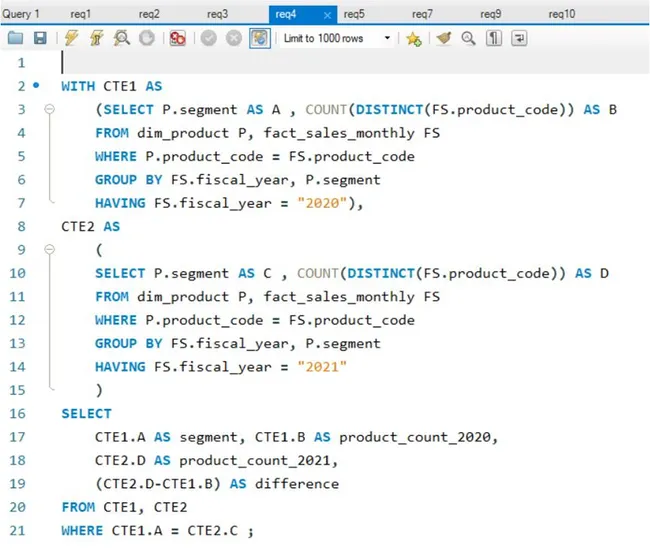Open find panel magnifier icon

(x=468, y=38)
